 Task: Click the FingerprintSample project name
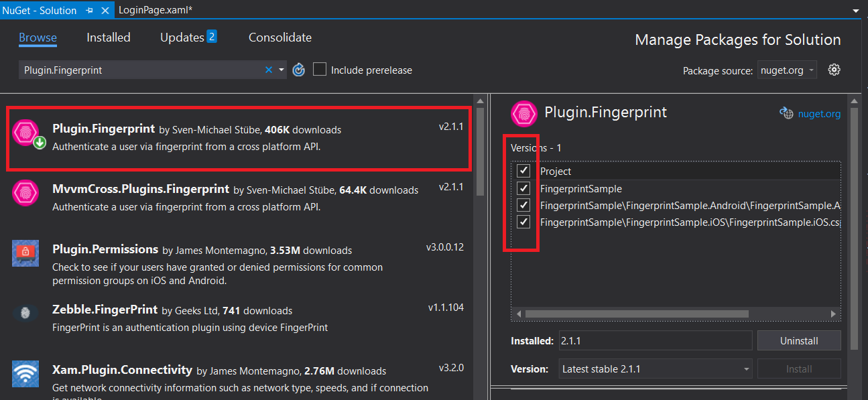pyautogui.click(x=581, y=189)
